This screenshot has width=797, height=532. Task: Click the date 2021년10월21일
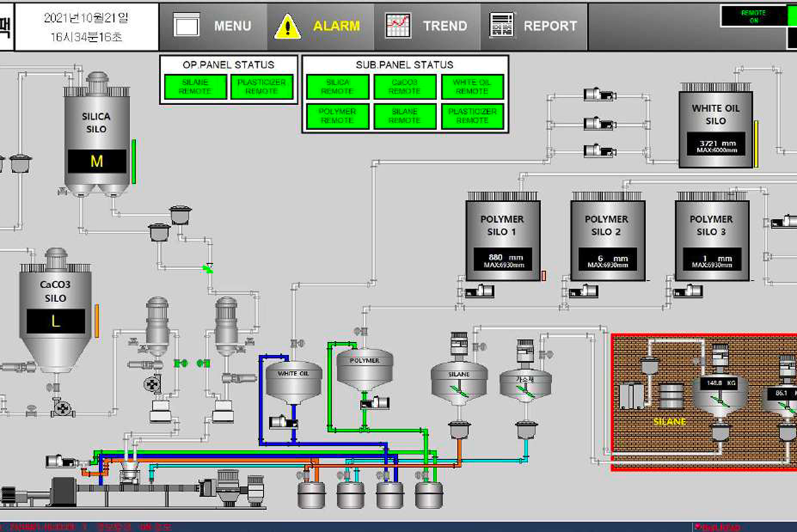[x=86, y=18]
